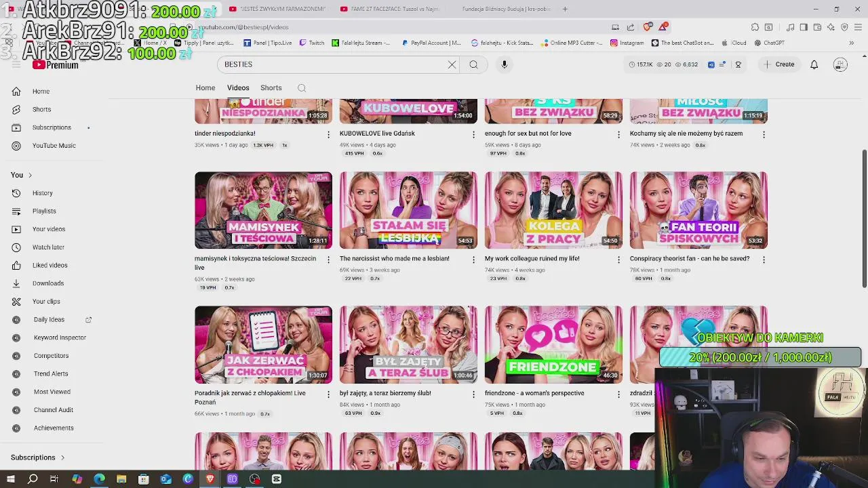Screen dimensions: 868x488
Task: Open video title 'był zajęty, a teraz bierzemy ślub!'
Action: [385, 393]
